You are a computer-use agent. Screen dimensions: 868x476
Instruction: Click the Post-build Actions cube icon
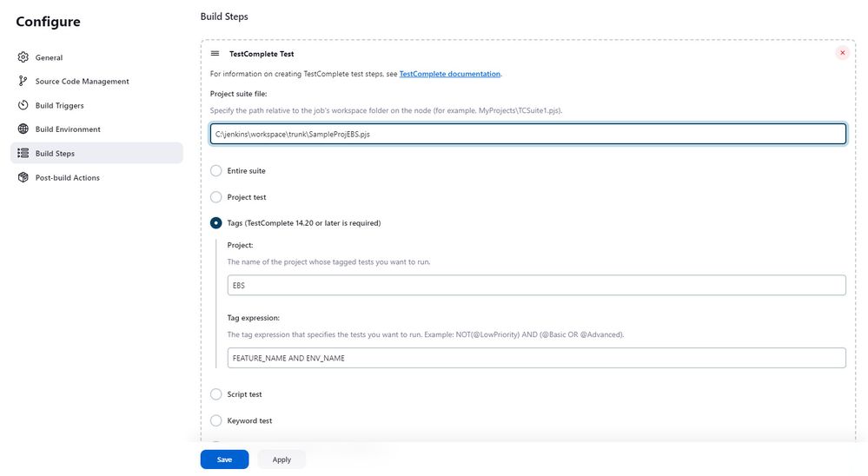(23, 177)
